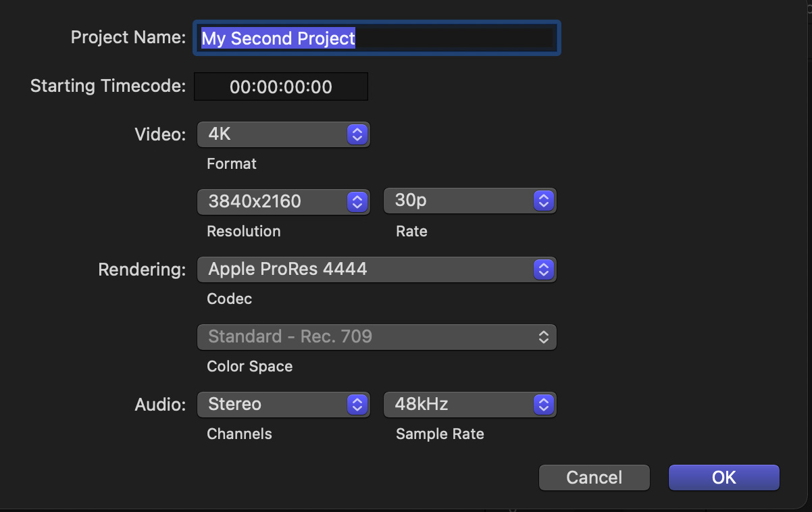
Task: Click the Project Name text field
Action: (x=377, y=38)
